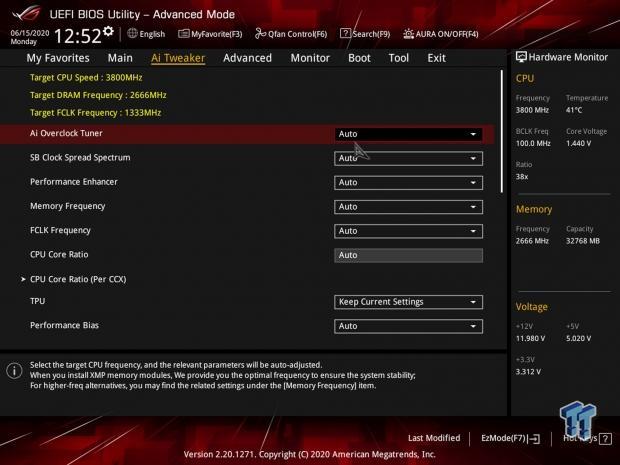
Task: Click the info icon beside help text
Action: click(14, 371)
